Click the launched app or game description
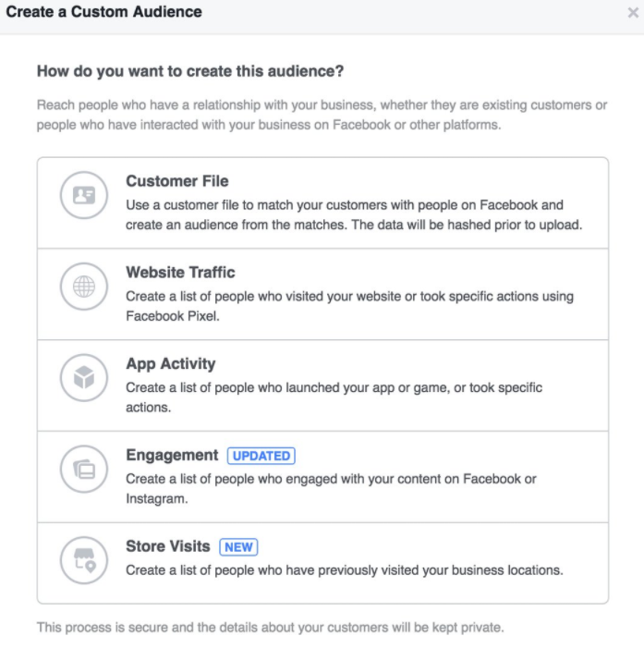Viewport: 644px width, 660px height. point(334,397)
